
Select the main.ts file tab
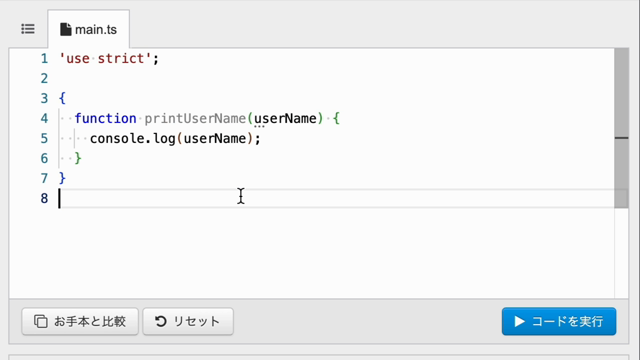89,29
